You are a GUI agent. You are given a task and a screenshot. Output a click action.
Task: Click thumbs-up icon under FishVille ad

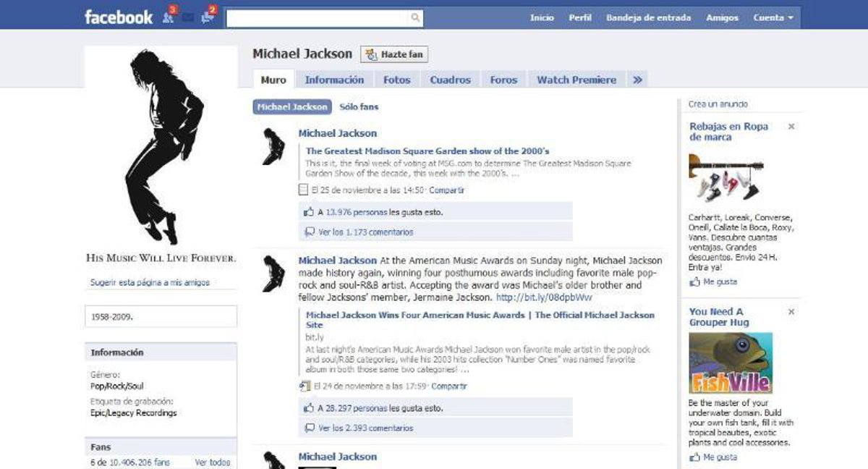coord(694,457)
